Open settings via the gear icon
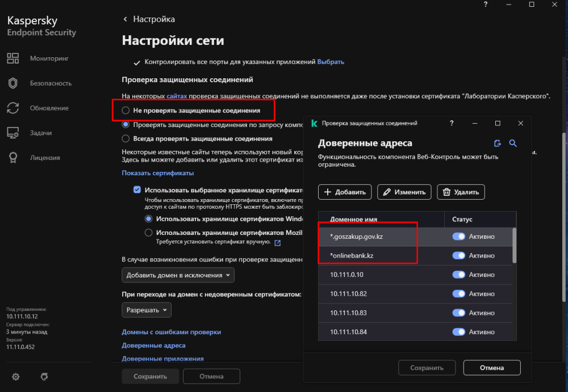568x392 pixels. [16, 376]
